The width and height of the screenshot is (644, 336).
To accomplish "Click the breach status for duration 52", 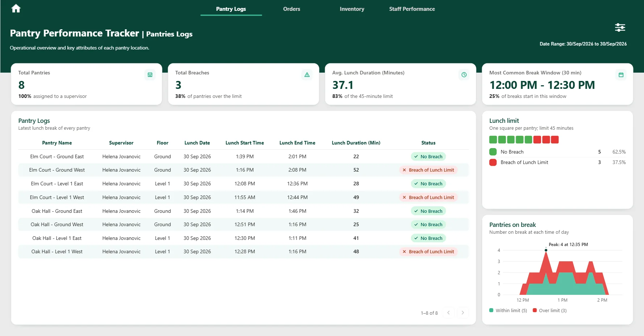I will pos(428,170).
